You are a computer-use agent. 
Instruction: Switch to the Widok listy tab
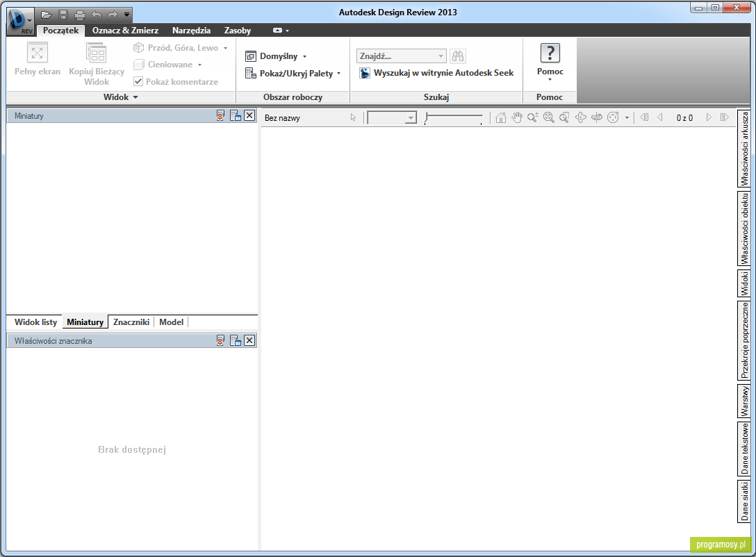pos(35,322)
